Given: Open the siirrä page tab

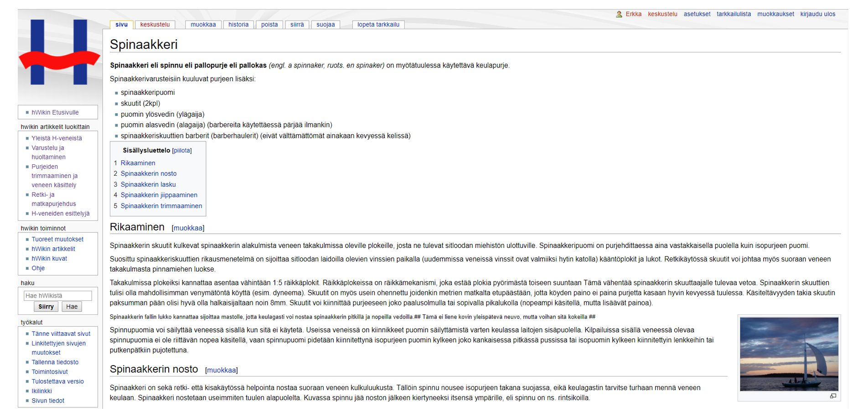Looking at the screenshot, I should pyautogui.click(x=297, y=24).
